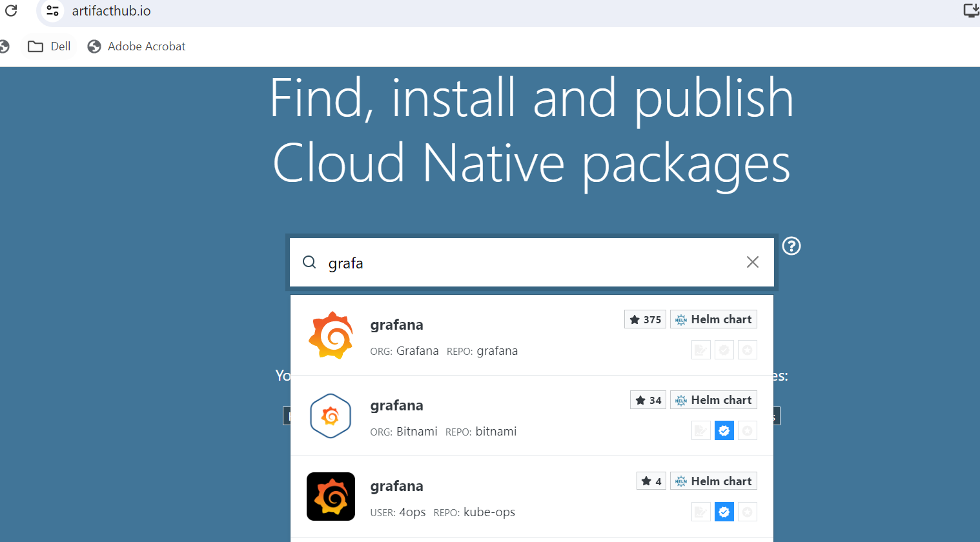This screenshot has height=542, width=980.
Task: Open the Bitnami grafana hexagon logo
Action: click(x=331, y=416)
